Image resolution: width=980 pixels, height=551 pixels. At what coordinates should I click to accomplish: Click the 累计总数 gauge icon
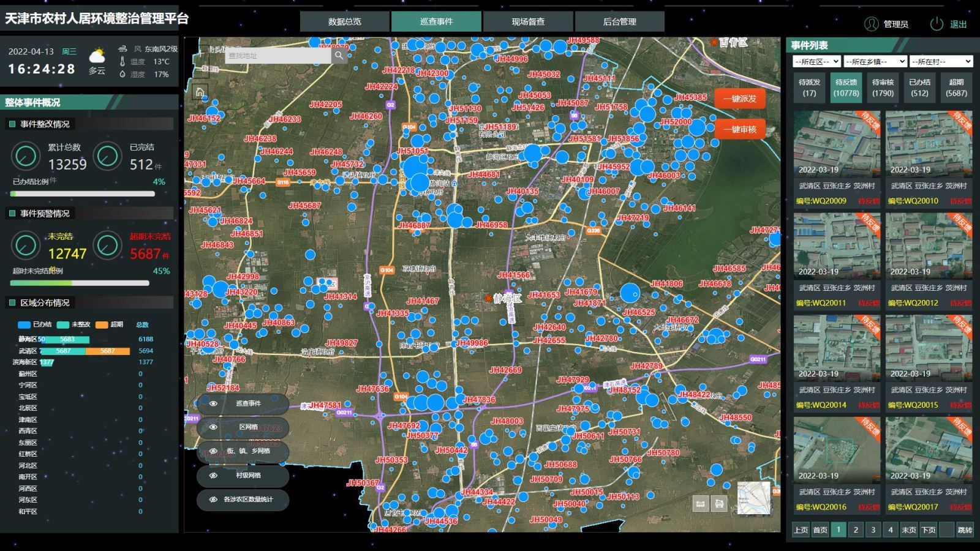coord(26,156)
